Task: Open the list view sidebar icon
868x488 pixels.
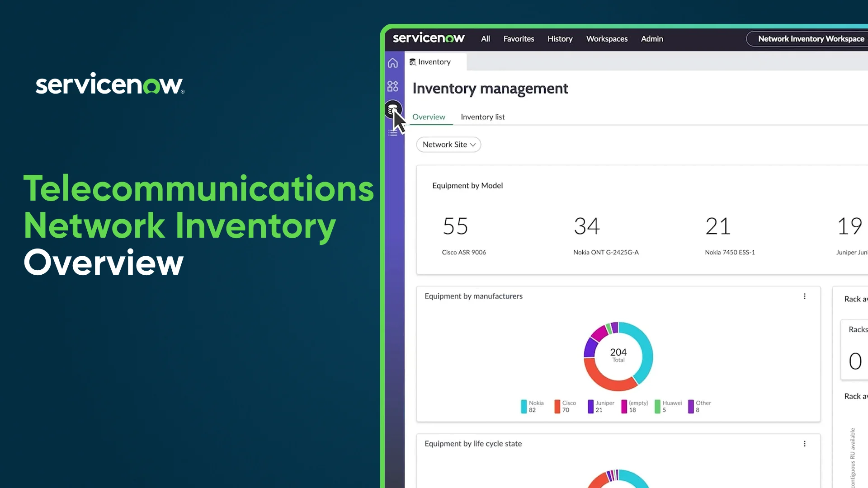Action: pos(392,132)
